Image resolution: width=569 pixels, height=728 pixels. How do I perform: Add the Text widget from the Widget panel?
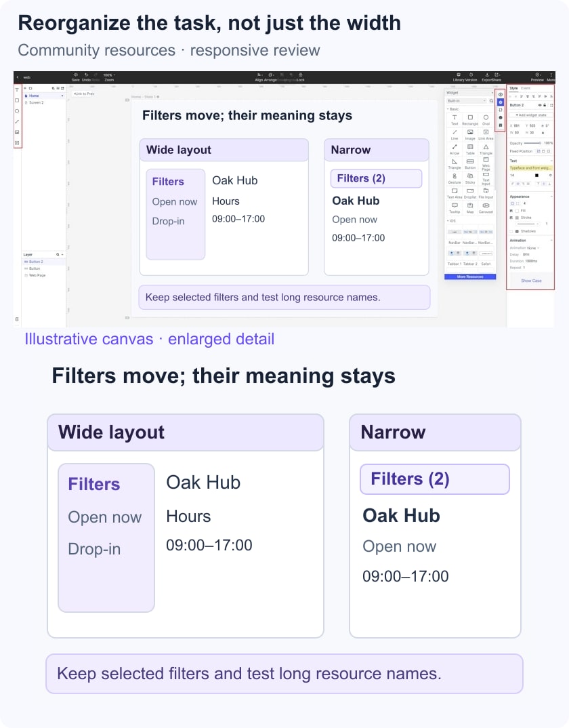point(455,119)
